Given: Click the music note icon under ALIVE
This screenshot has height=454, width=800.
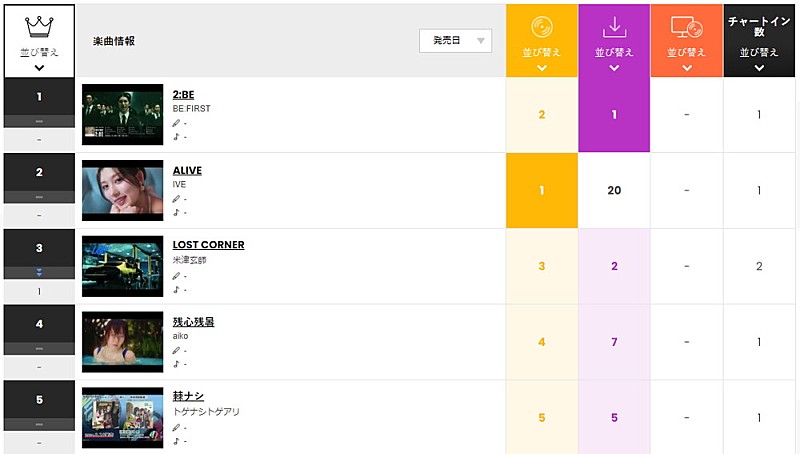Looking at the screenshot, I should pos(177,212).
